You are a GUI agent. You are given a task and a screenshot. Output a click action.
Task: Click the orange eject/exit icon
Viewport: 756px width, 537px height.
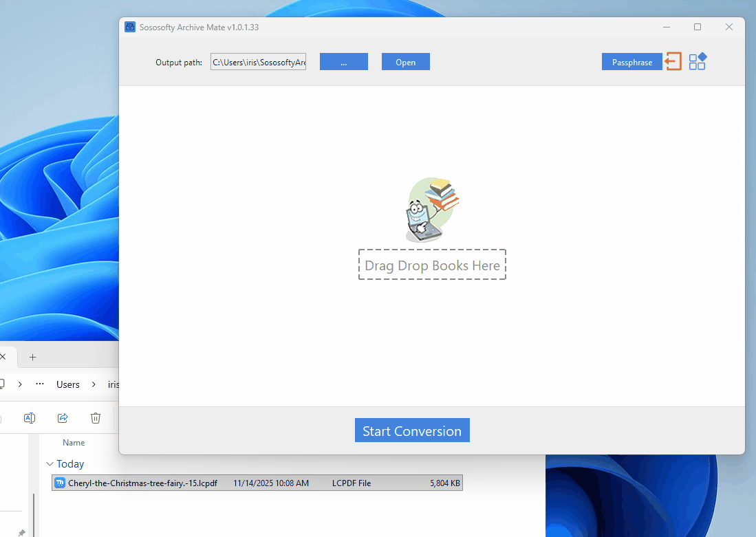pyautogui.click(x=673, y=61)
